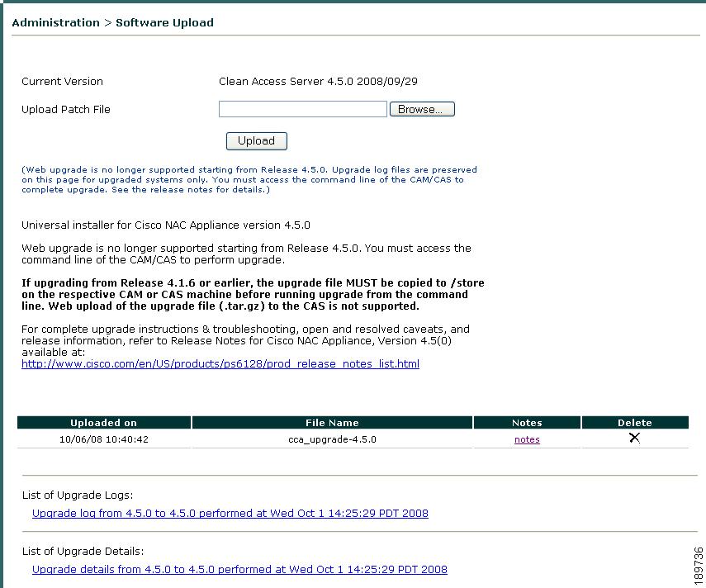Screen dimensions: 706x588
Task: Open notes link for cca_upgrade-4.5.0
Action: pos(527,439)
